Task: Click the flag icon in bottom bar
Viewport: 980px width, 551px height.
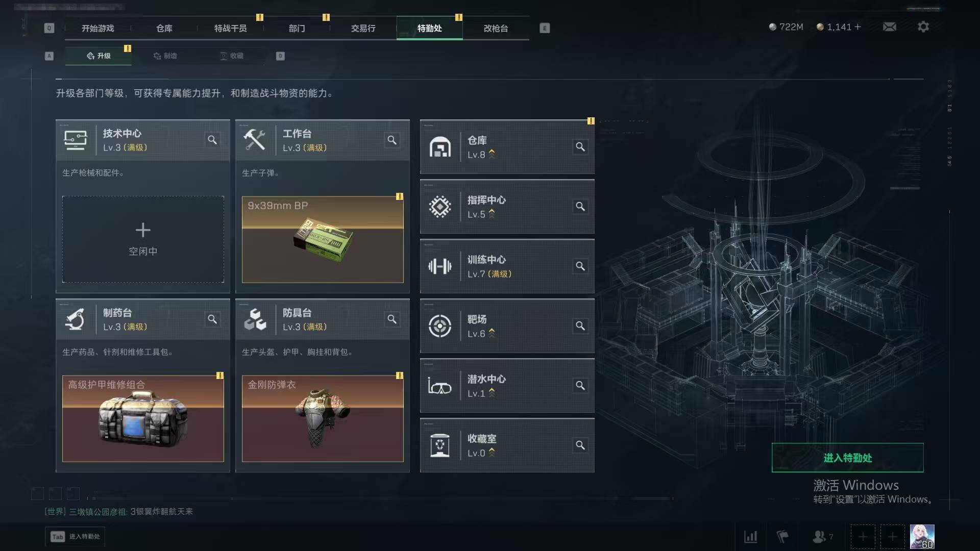Action: [x=782, y=537]
